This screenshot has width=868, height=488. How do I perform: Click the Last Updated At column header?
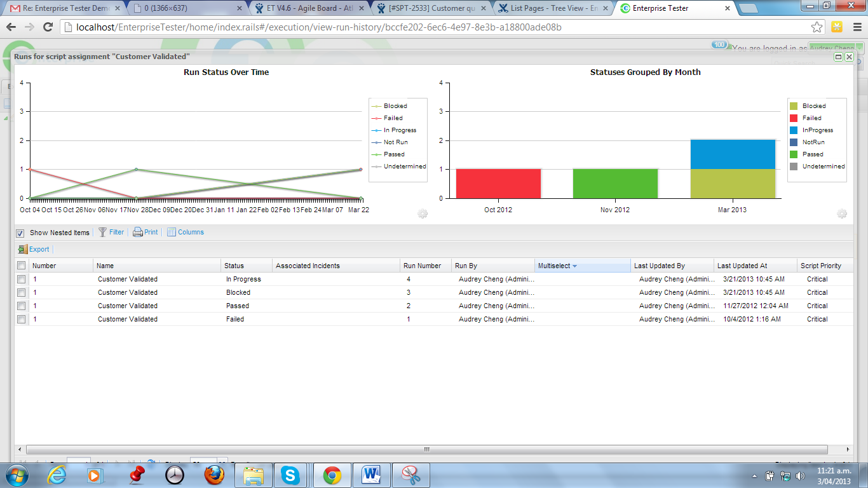coord(742,266)
